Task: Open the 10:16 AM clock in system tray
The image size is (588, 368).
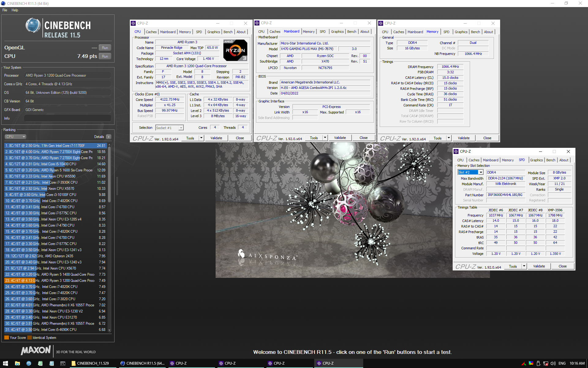Action: (577, 363)
